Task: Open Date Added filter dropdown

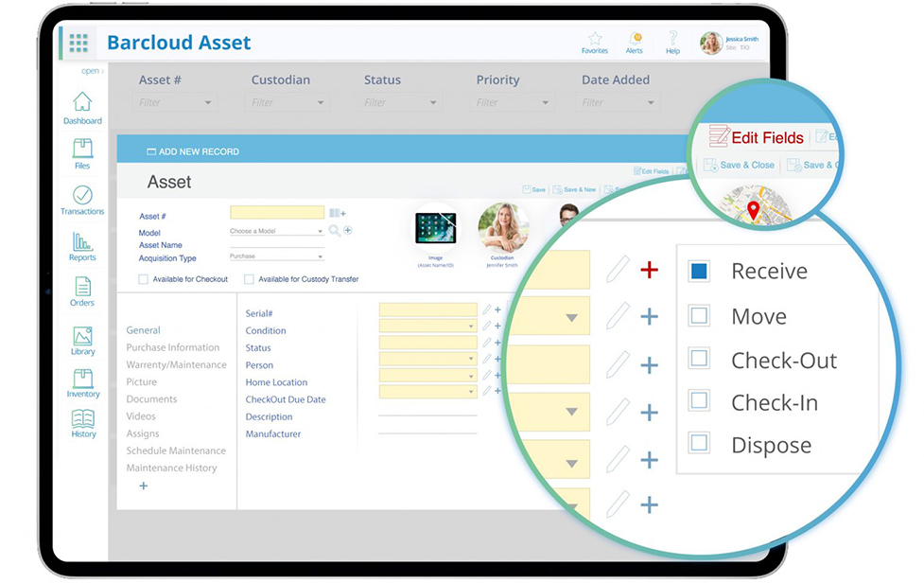Action: (x=617, y=102)
